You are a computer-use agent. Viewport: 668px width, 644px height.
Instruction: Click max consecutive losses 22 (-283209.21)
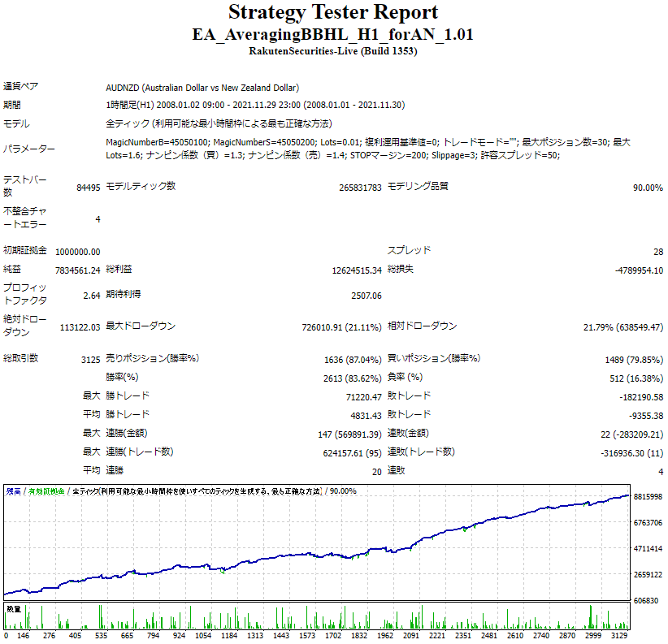coord(631,434)
